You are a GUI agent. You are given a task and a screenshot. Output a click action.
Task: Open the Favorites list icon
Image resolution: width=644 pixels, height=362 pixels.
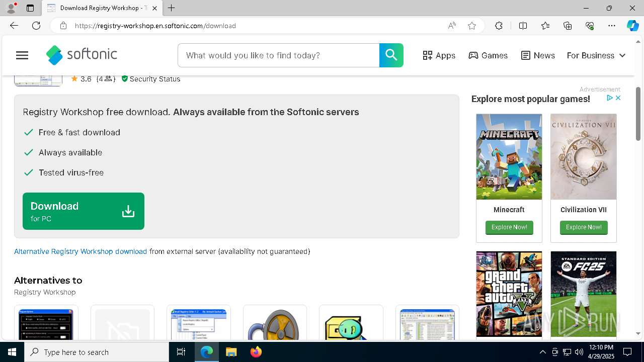pyautogui.click(x=545, y=26)
